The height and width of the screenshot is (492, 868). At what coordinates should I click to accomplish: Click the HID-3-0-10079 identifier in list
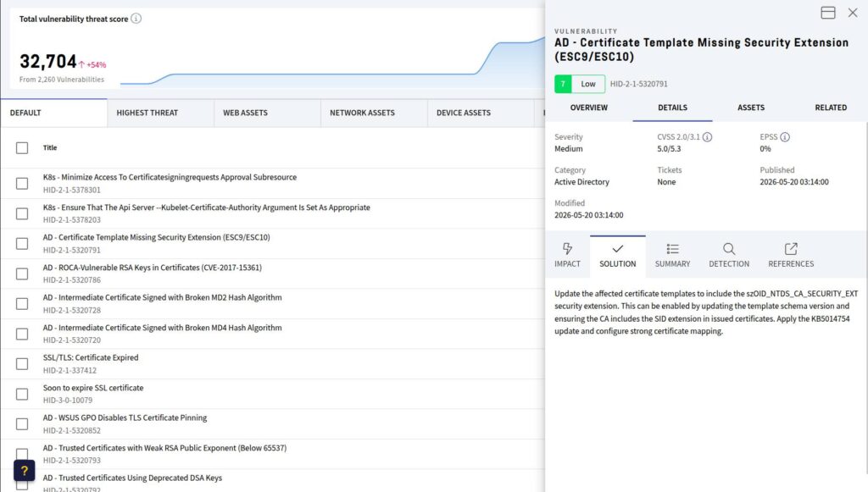click(68, 401)
